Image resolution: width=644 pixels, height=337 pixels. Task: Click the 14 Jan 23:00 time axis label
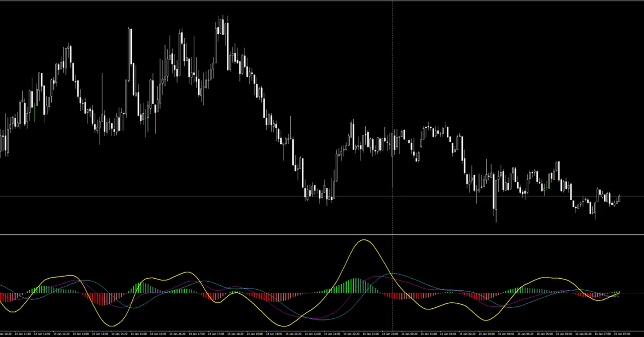coord(370,333)
